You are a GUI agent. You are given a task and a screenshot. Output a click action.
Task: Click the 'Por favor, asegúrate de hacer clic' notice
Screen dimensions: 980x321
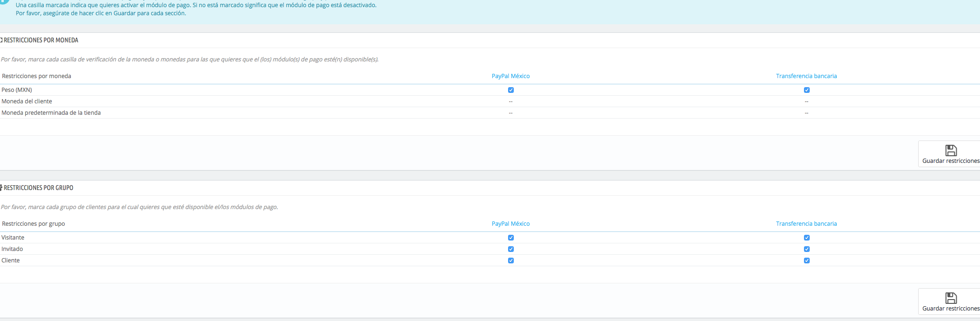(101, 13)
